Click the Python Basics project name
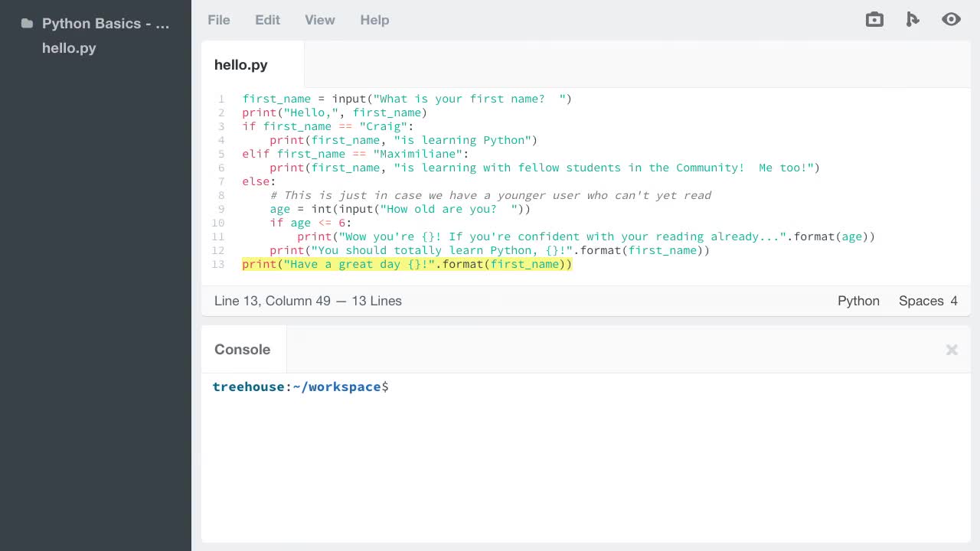This screenshot has width=980, height=551. (x=105, y=24)
